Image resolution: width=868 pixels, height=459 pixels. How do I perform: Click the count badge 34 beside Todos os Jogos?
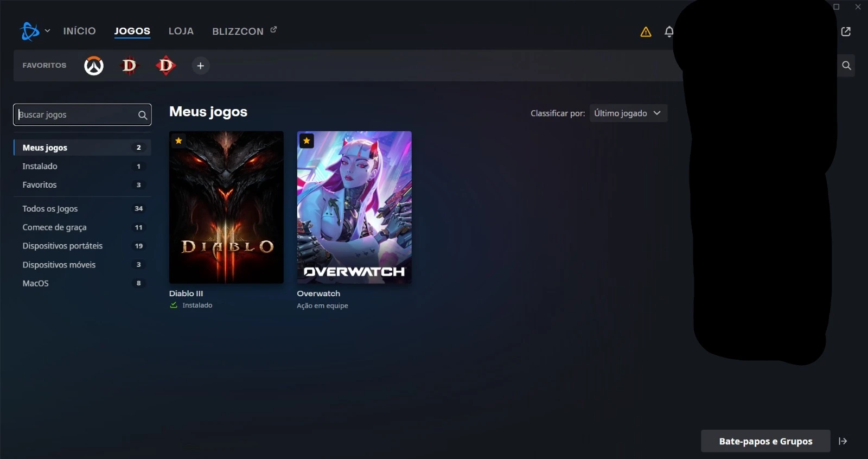139,208
